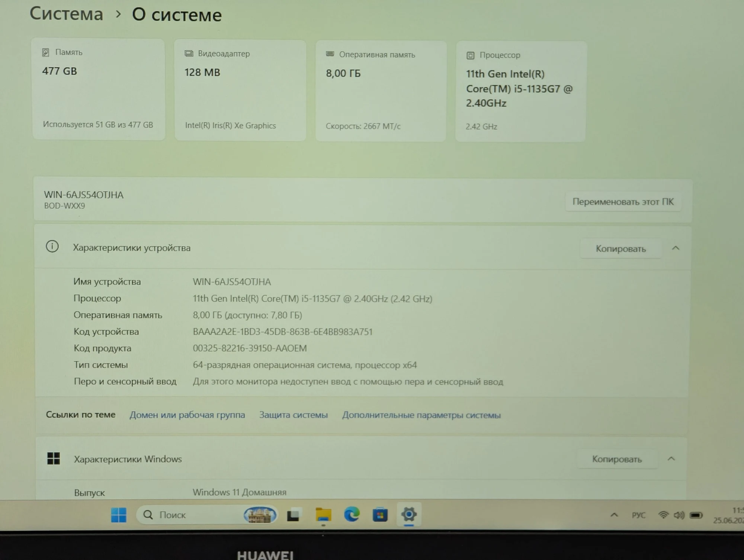This screenshot has width=744, height=560.
Task: Select the Код устройства value BAAA2A2E
Action: pos(283,332)
